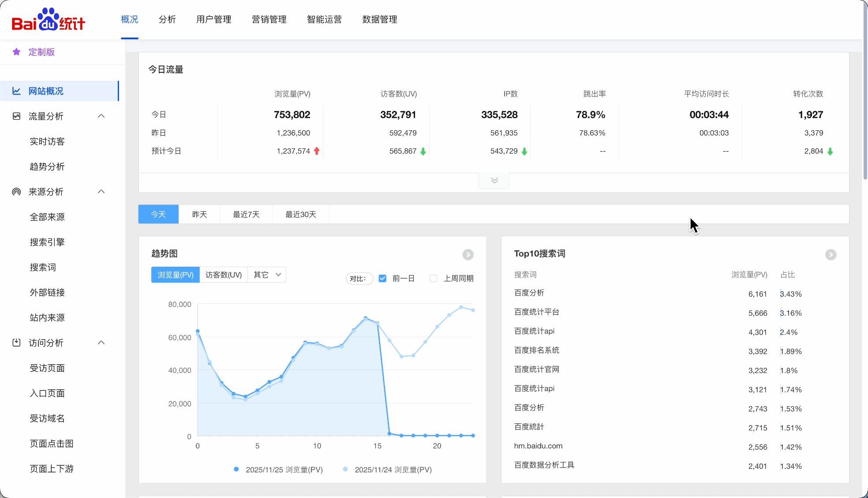Viewport: 868px width, 498px height.
Task: Click the 访问分析 sidebar icon
Action: pyautogui.click(x=17, y=343)
